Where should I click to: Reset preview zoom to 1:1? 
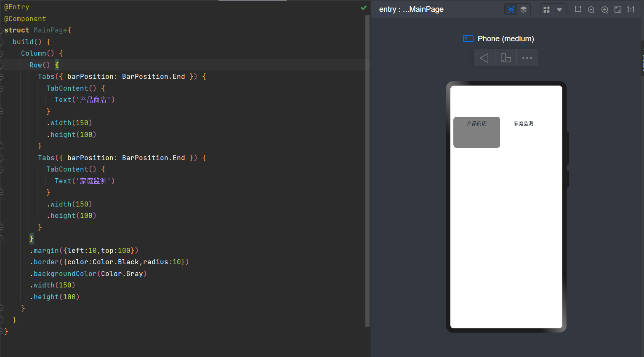coord(631,10)
